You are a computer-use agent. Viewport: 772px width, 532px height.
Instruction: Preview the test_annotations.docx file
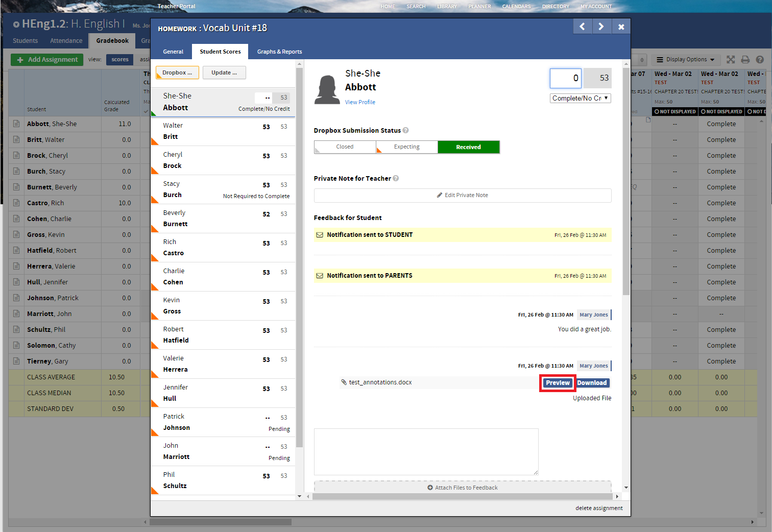coord(557,383)
